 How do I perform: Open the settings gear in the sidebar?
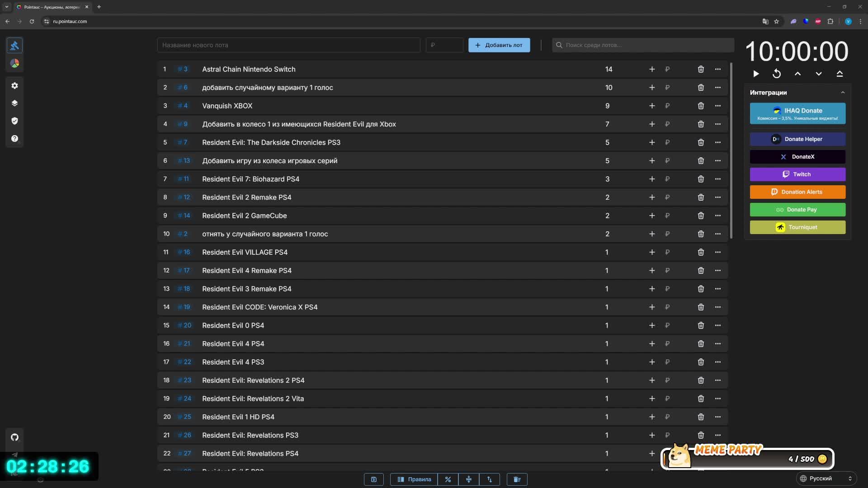coord(14,86)
